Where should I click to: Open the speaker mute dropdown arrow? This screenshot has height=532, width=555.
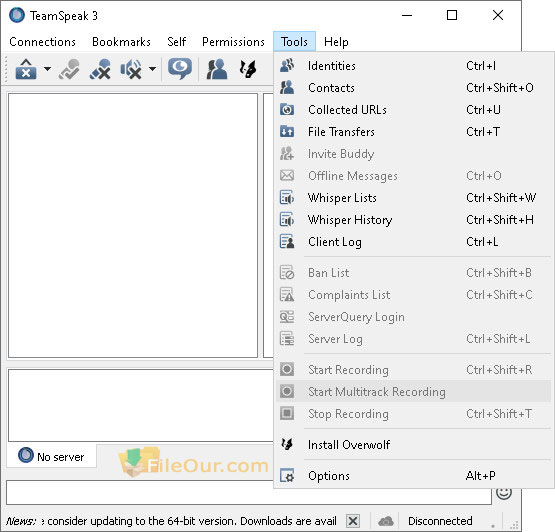(x=152, y=69)
